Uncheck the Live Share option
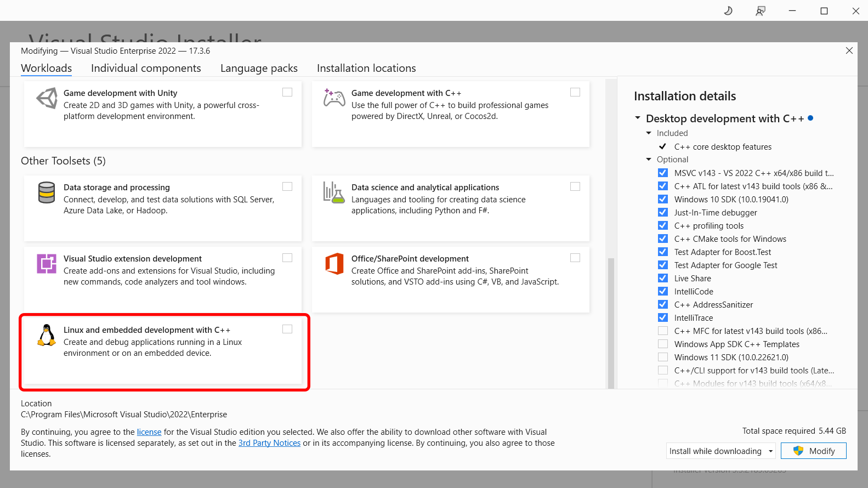 tap(663, 278)
